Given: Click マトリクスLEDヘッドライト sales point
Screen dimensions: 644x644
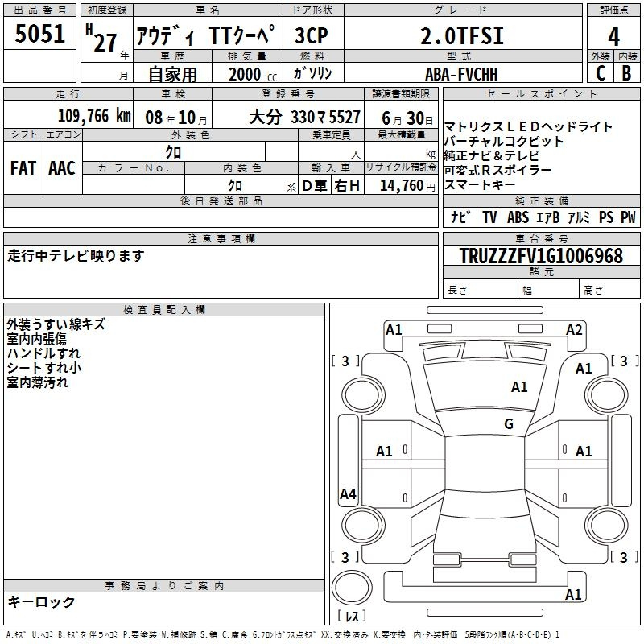Looking at the screenshot, I should tap(528, 126).
